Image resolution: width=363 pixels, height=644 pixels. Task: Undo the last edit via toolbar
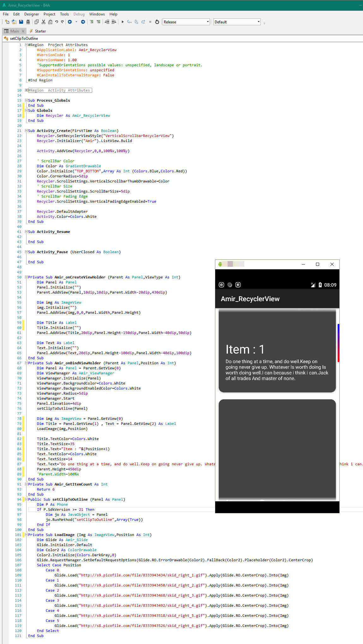click(x=57, y=22)
